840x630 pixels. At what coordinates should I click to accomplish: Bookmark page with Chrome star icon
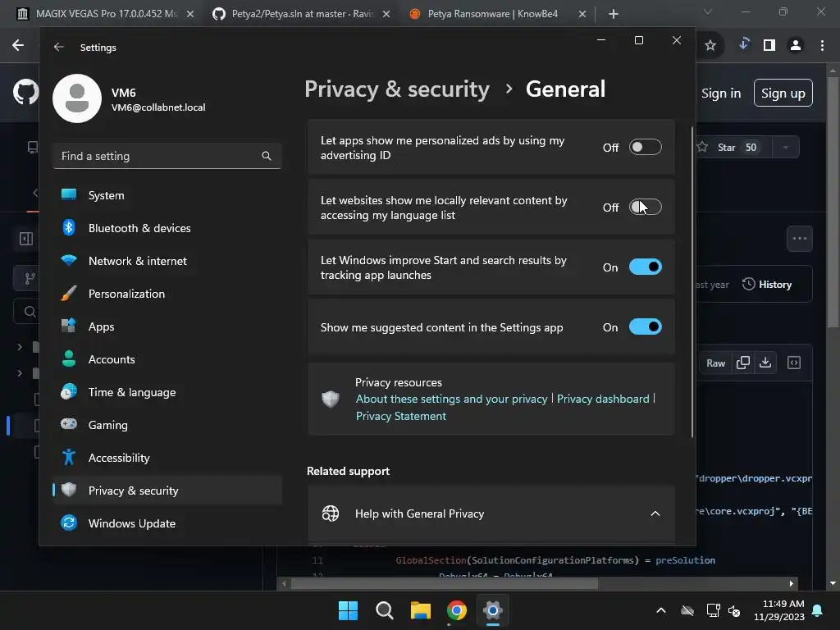pyautogui.click(x=710, y=46)
